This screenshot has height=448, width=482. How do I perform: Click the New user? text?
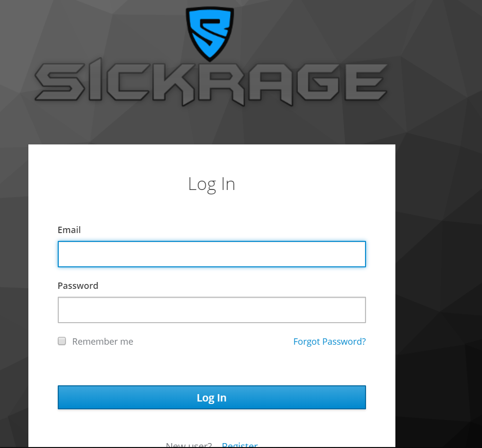[x=189, y=445]
